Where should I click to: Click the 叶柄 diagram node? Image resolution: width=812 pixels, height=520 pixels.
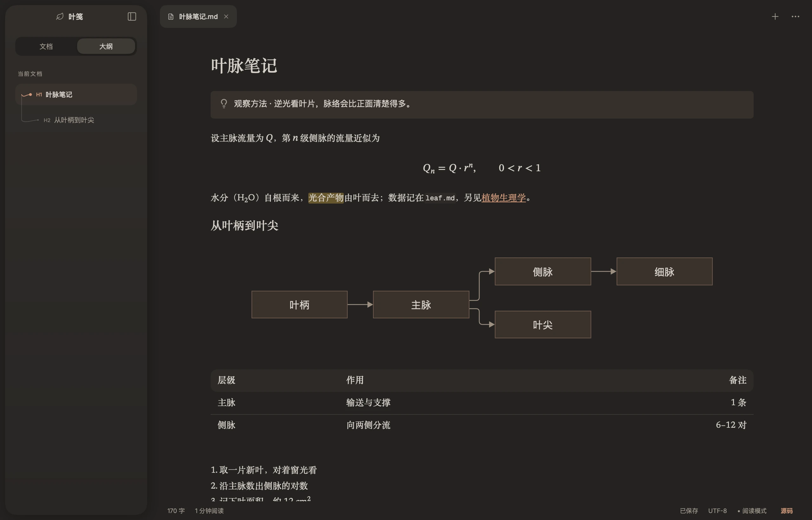point(299,305)
